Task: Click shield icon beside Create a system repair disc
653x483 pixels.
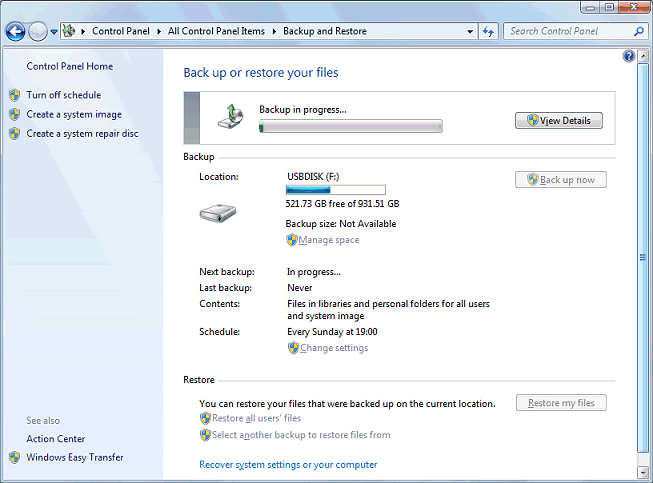Action: coord(15,133)
